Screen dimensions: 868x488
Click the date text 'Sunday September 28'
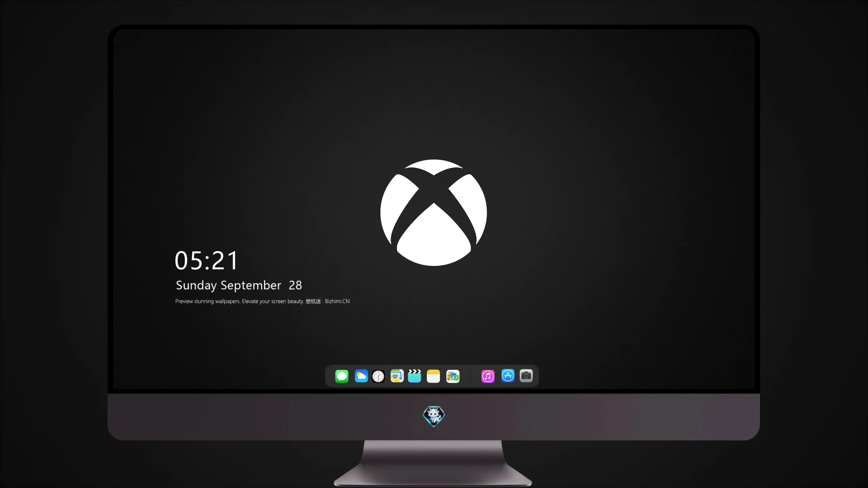pos(239,286)
